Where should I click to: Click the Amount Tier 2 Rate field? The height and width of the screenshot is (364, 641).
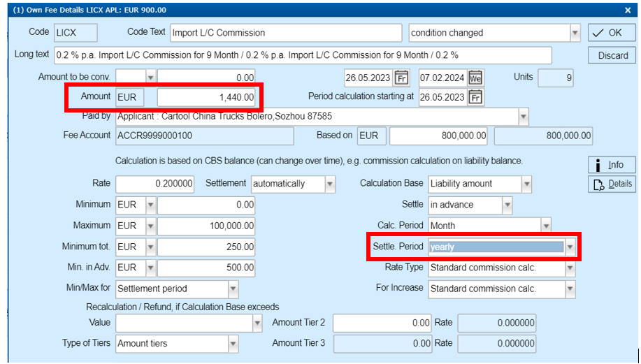point(497,323)
